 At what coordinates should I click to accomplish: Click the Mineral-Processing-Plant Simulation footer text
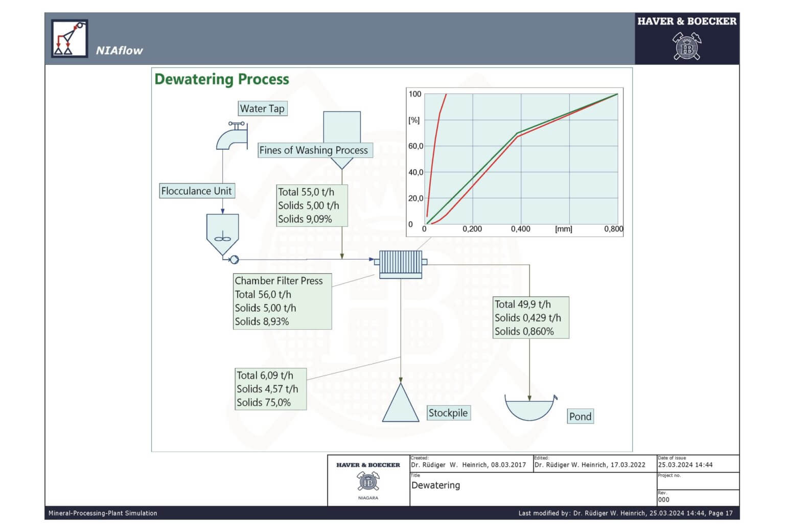click(103, 513)
